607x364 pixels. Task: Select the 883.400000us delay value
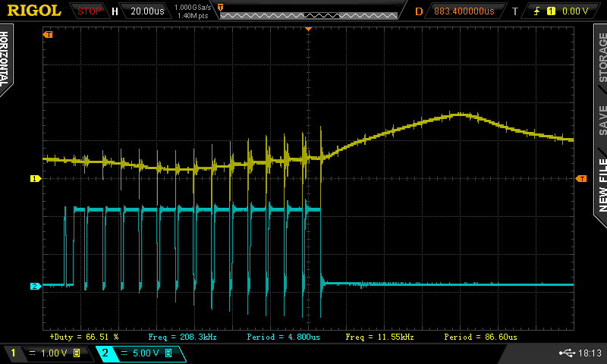pos(464,11)
